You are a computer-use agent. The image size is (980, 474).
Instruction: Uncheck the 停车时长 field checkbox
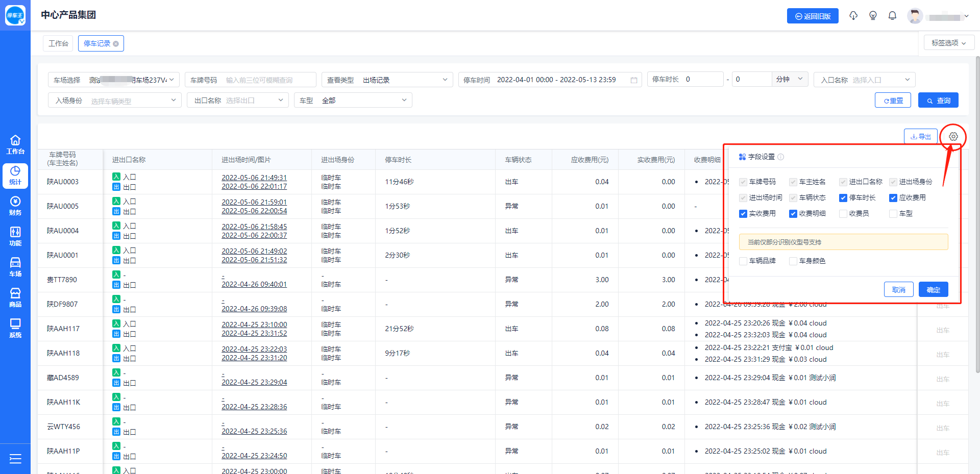[843, 198]
